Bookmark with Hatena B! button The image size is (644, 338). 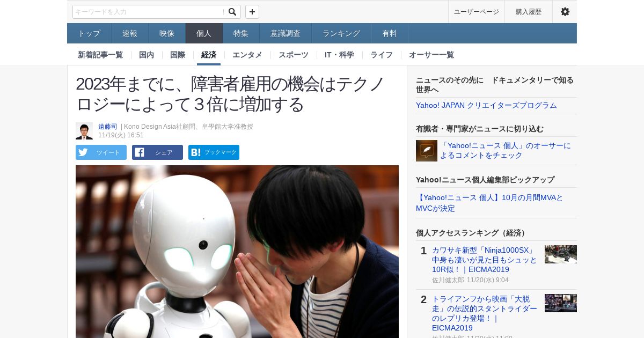click(x=214, y=152)
